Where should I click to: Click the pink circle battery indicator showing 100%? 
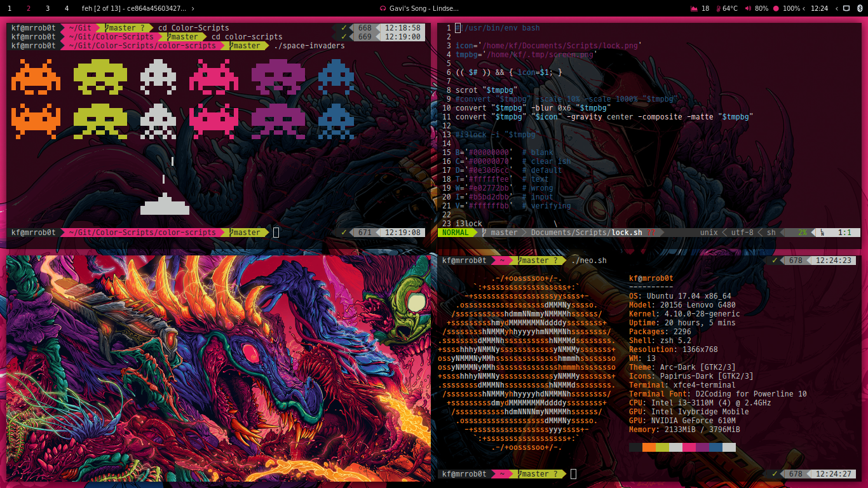(776, 8)
